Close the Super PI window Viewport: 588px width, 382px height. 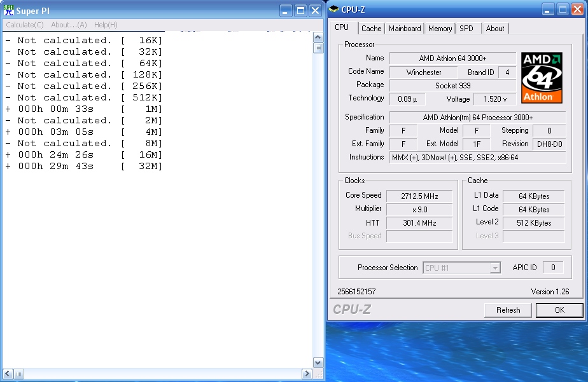pos(316,10)
